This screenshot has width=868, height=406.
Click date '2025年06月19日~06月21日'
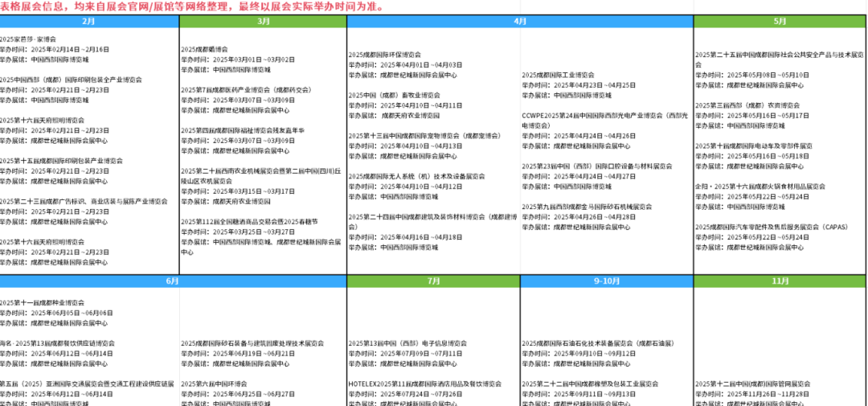[253, 354]
